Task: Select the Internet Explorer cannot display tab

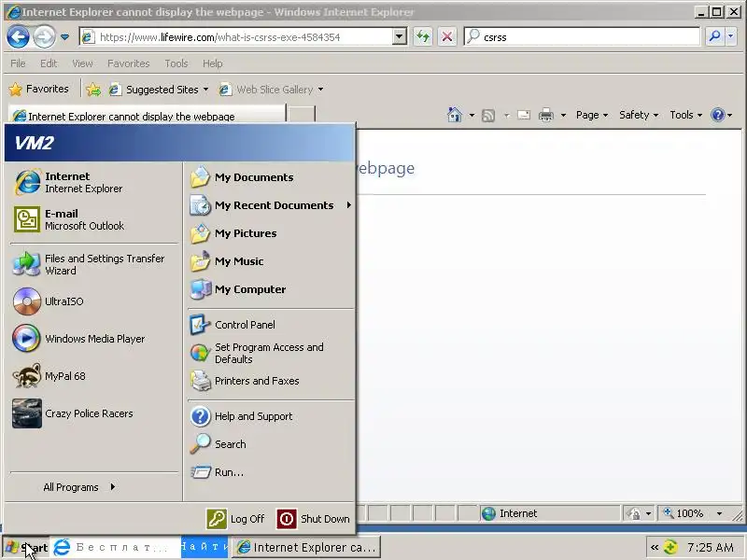Action: [x=147, y=116]
